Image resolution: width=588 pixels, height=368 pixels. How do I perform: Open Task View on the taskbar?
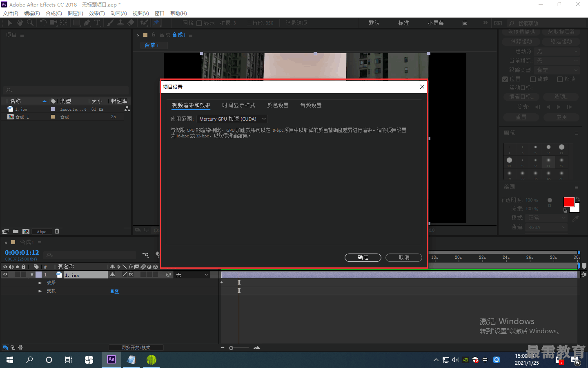click(x=69, y=360)
